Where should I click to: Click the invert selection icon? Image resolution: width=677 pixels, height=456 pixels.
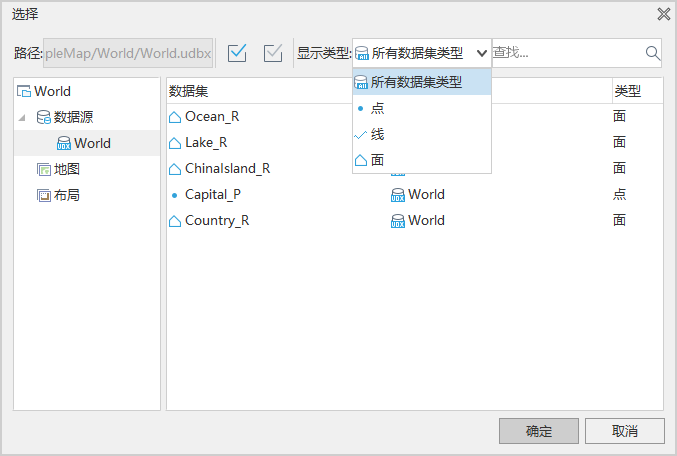tap(273, 53)
